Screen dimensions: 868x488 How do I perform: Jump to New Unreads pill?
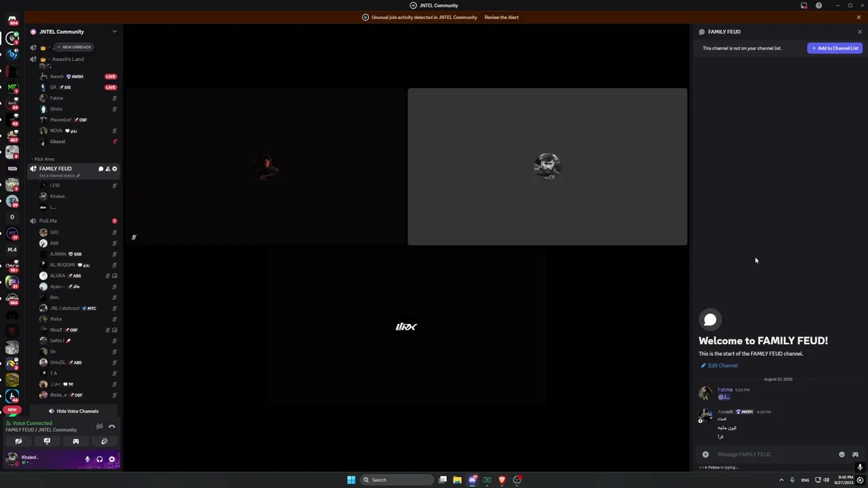pos(74,47)
